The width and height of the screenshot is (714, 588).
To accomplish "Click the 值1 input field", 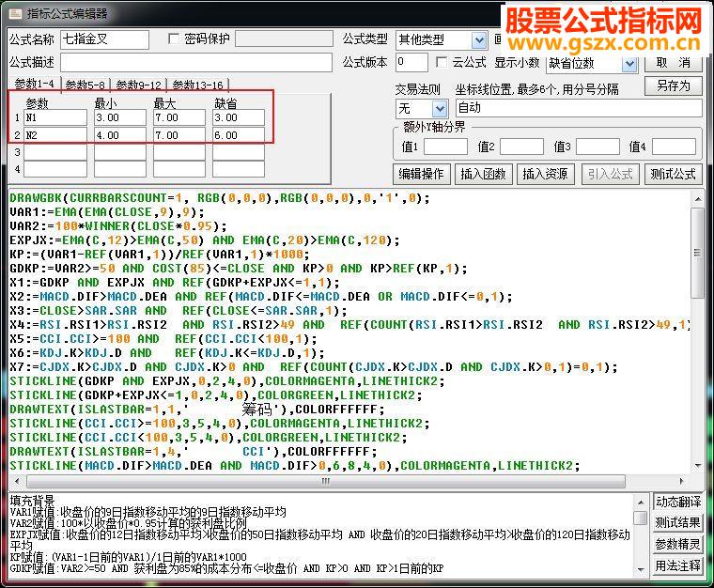I will pos(445,147).
